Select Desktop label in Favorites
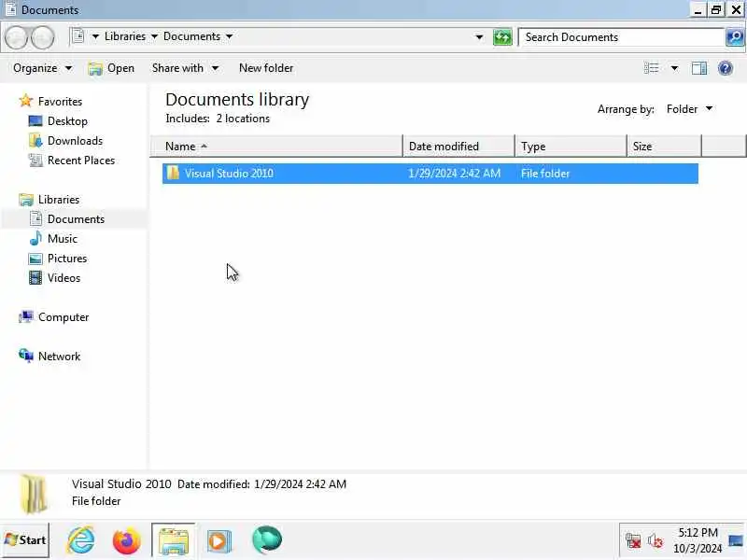The image size is (747, 560). pos(67,121)
